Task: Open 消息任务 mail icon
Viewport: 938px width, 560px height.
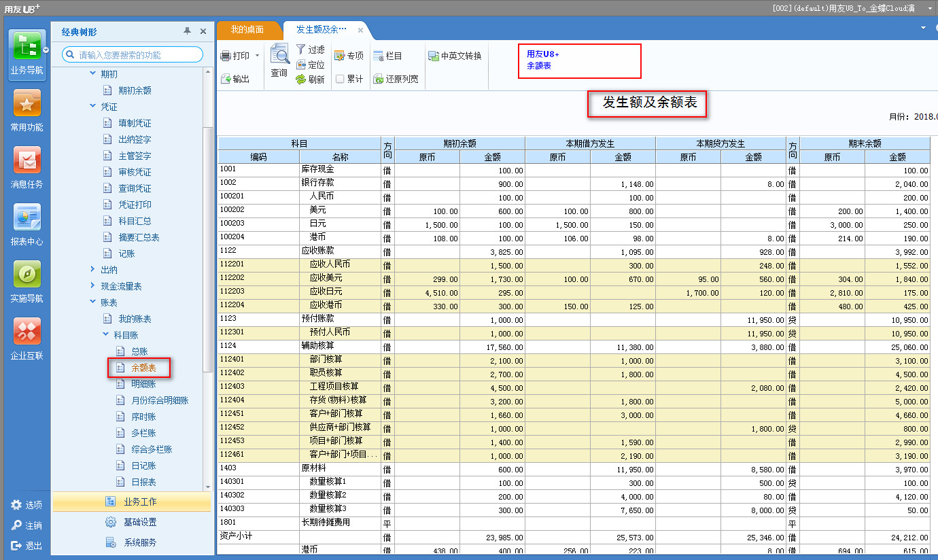Action: (27, 161)
